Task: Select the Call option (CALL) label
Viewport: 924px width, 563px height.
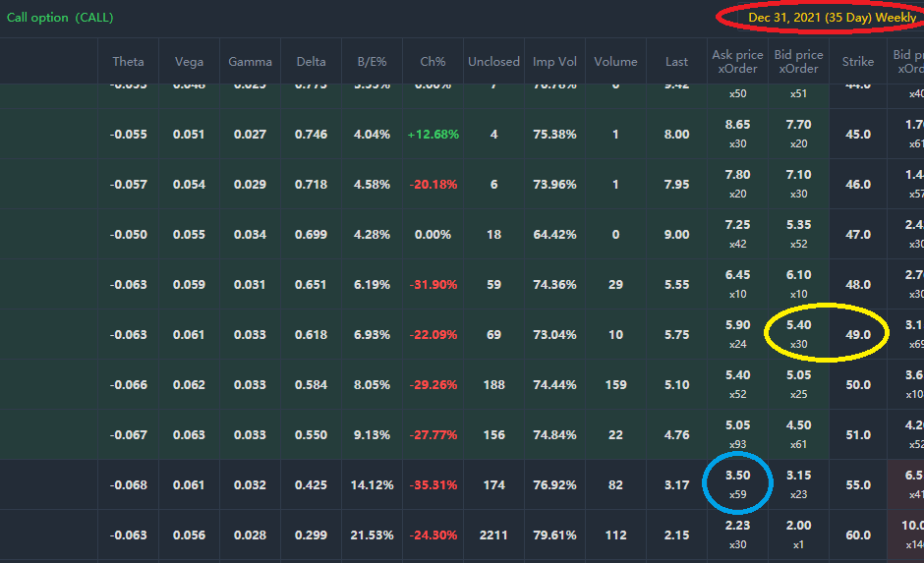Action: 60,18
